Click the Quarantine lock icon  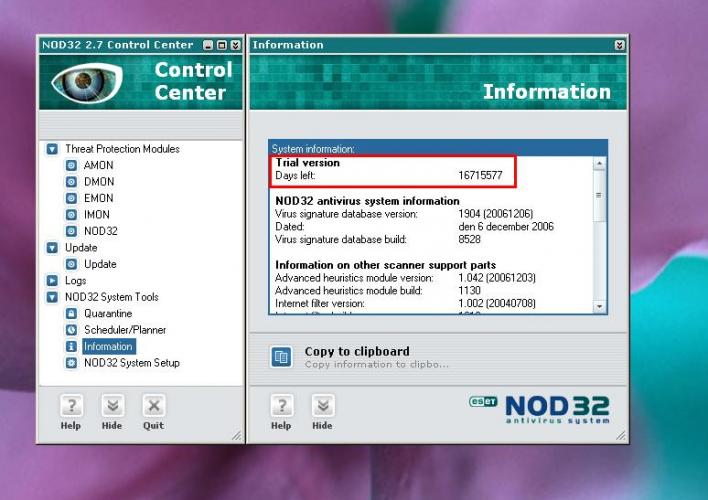point(71,313)
